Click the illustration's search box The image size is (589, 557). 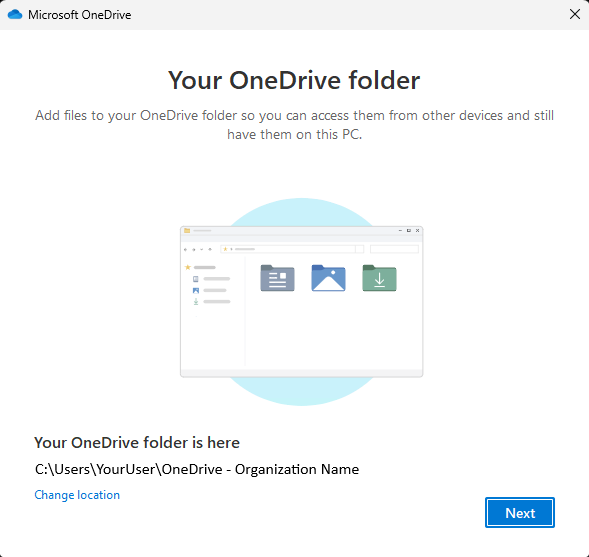click(x=394, y=249)
